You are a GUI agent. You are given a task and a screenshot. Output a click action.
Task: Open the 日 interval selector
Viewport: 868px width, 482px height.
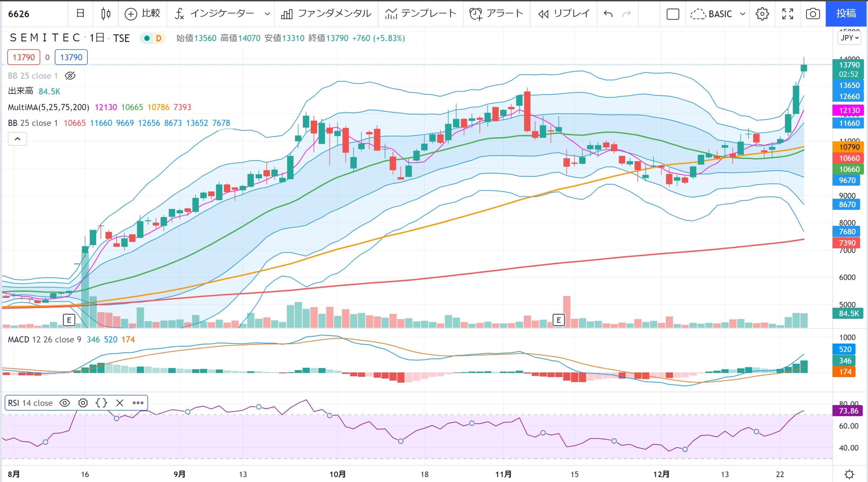[x=80, y=14]
